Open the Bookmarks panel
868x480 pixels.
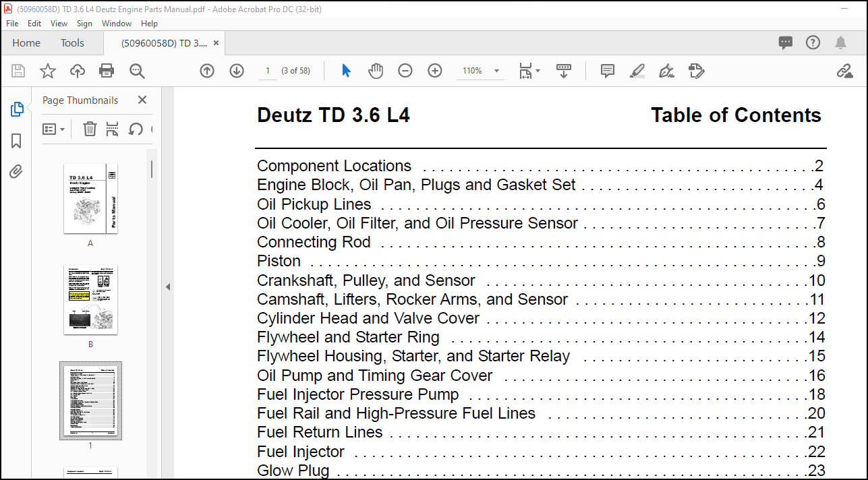pos(17,140)
